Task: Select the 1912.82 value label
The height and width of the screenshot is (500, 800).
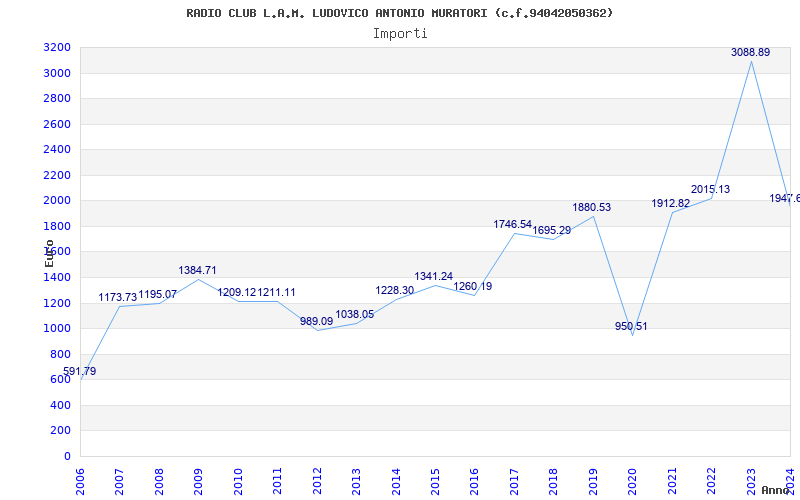Action: click(671, 204)
